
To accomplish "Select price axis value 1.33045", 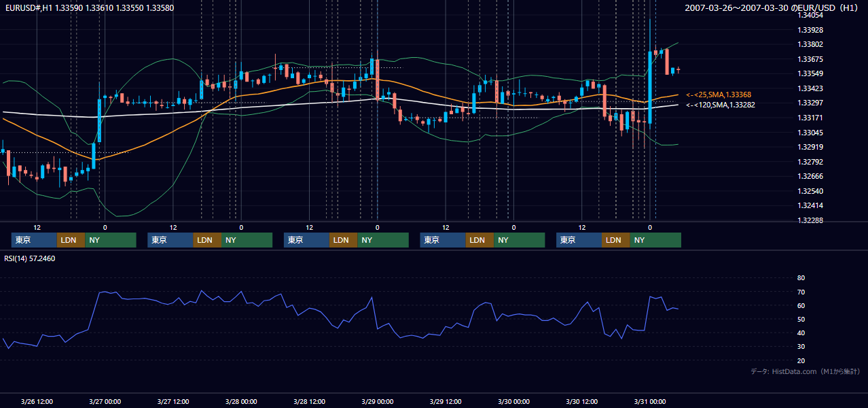I will click(x=810, y=133).
